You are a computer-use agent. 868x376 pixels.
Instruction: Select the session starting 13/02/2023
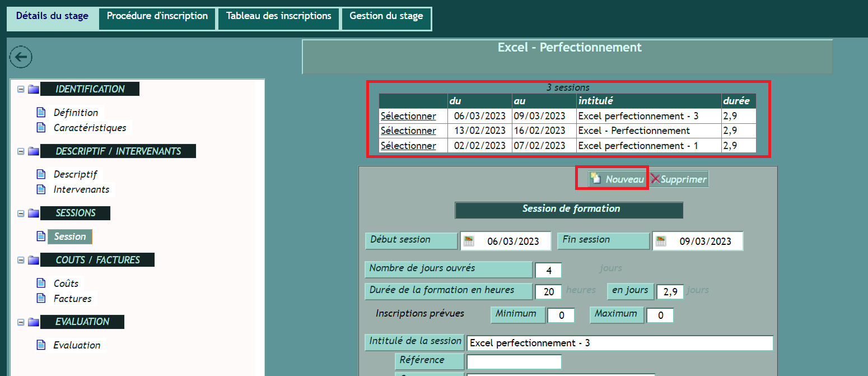point(408,131)
